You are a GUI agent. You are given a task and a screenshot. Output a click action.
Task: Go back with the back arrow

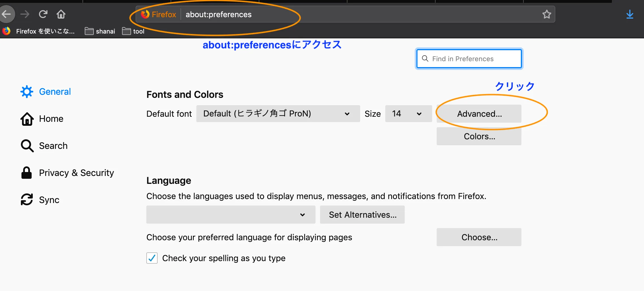pos(6,14)
